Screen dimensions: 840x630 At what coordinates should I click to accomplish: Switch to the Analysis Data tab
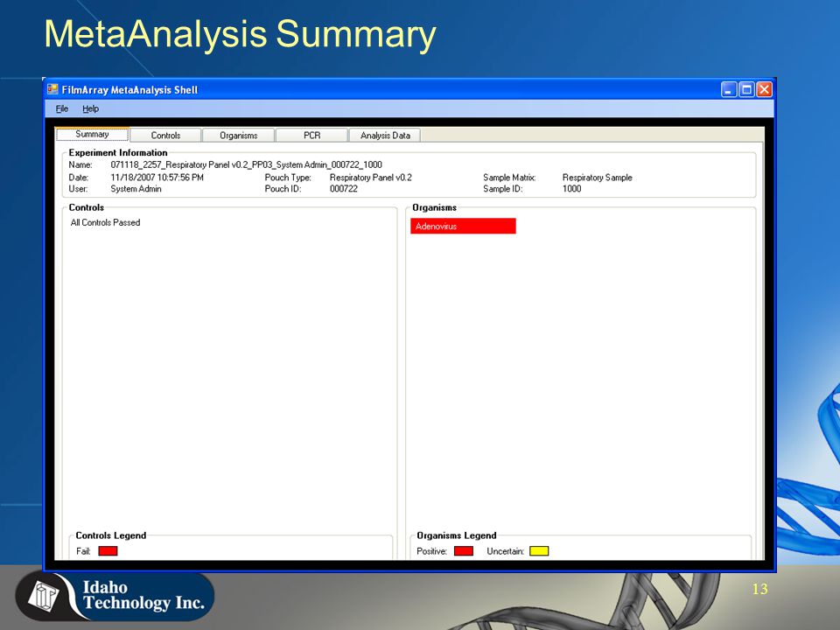pos(385,136)
